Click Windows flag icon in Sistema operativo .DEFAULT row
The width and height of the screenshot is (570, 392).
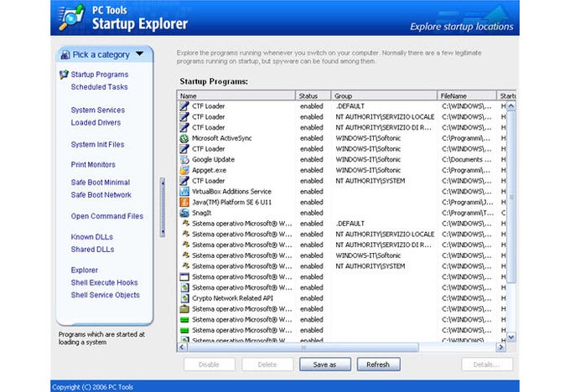point(186,224)
